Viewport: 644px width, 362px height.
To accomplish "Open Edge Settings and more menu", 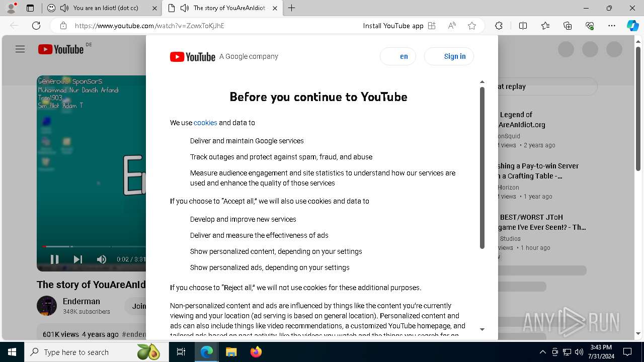I will (x=612, y=26).
